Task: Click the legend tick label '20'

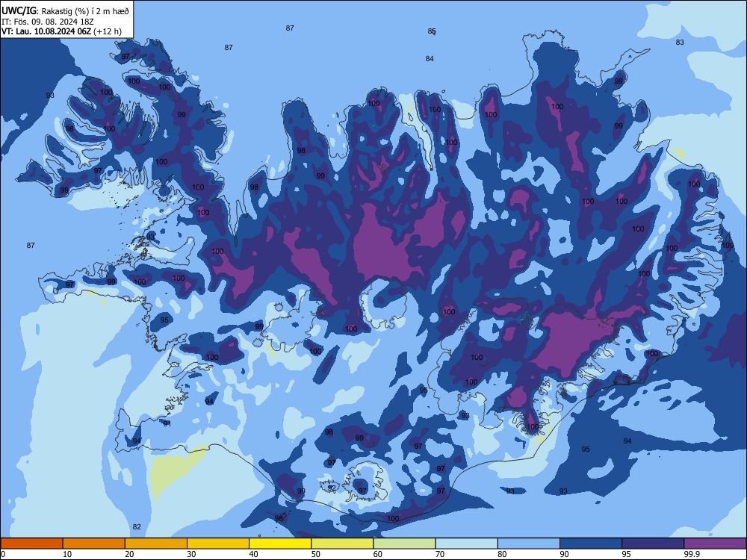Action: click(129, 554)
